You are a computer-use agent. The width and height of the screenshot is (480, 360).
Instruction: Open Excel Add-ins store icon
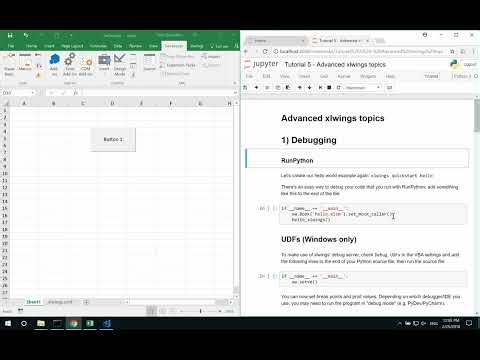(x=54, y=65)
